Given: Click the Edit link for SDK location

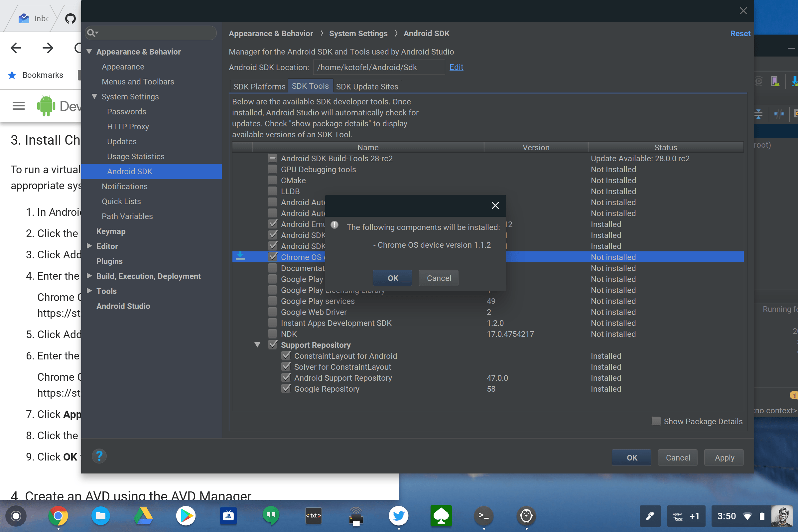Looking at the screenshot, I should click(456, 67).
